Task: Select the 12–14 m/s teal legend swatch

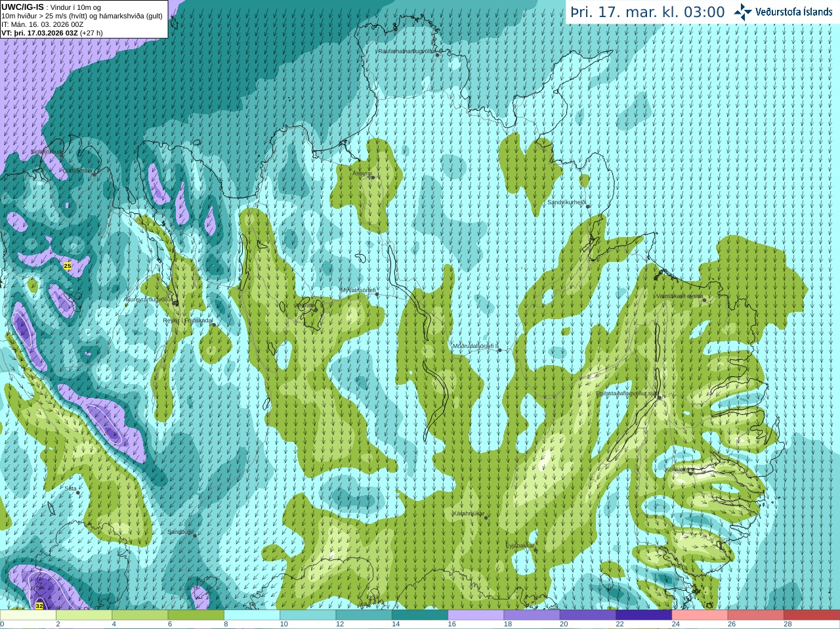Action: 364,615
